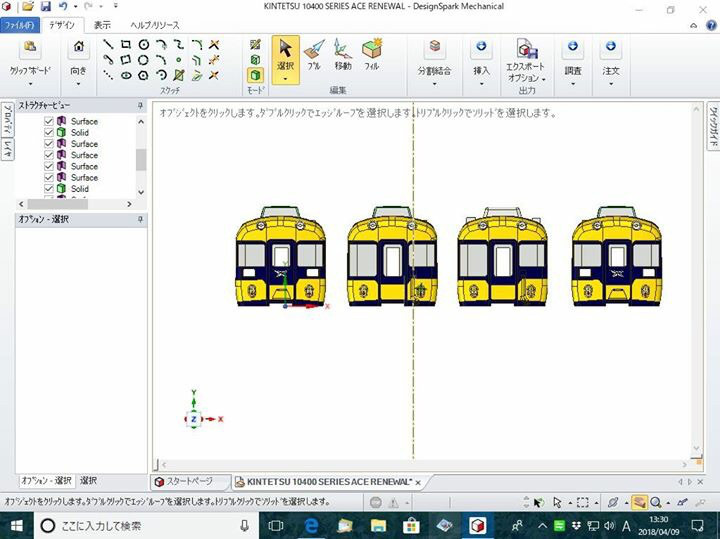The height and width of the screenshot is (539, 720).
Task: Open the クリップボード dropdown arrow
Action: pos(30,84)
